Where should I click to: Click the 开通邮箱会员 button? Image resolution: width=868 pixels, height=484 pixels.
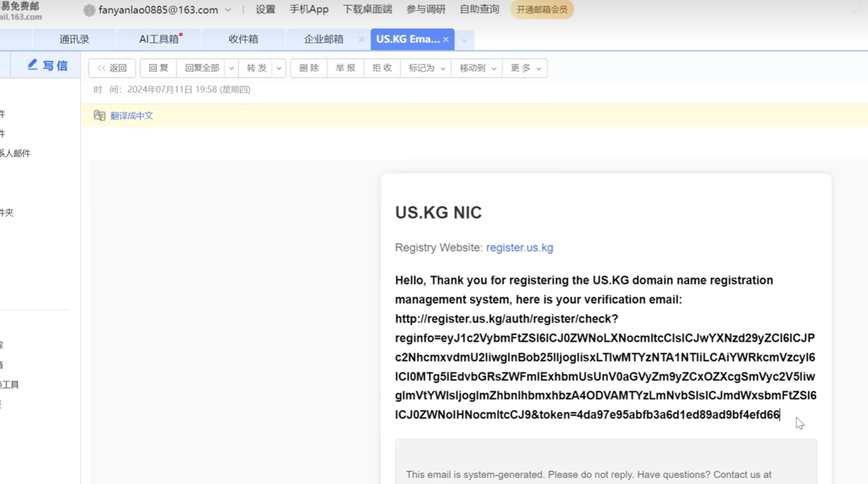pos(542,9)
